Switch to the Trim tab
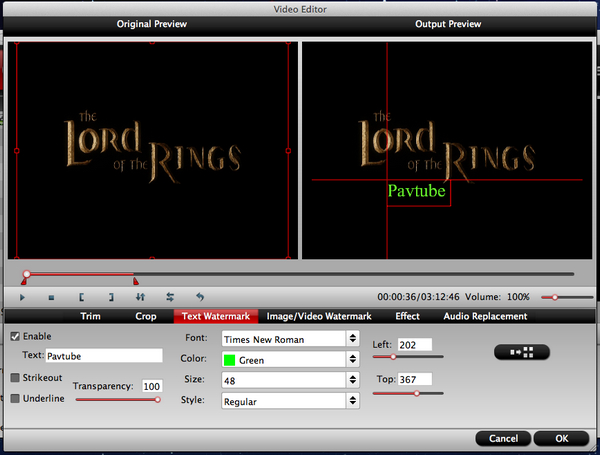 point(90,316)
